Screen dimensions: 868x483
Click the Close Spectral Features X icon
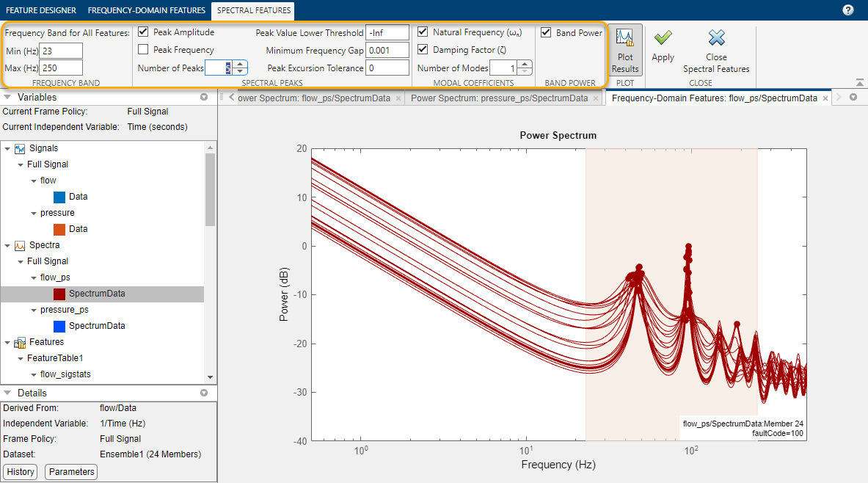(716, 37)
